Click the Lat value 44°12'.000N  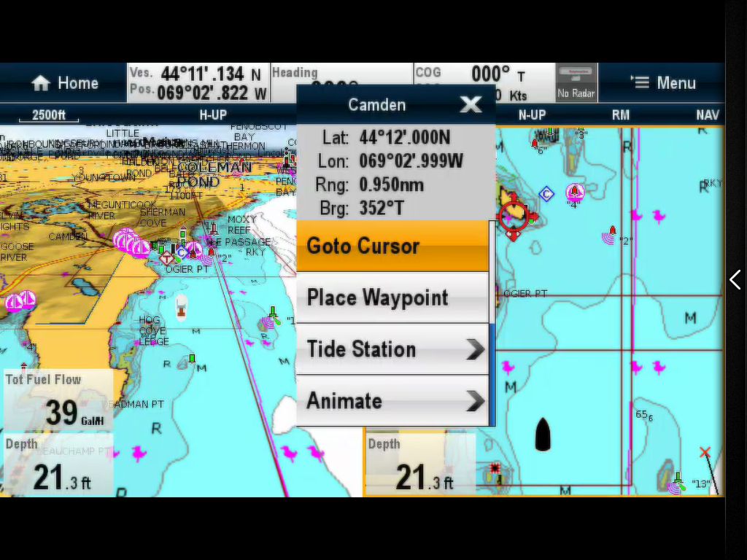pos(404,138)
